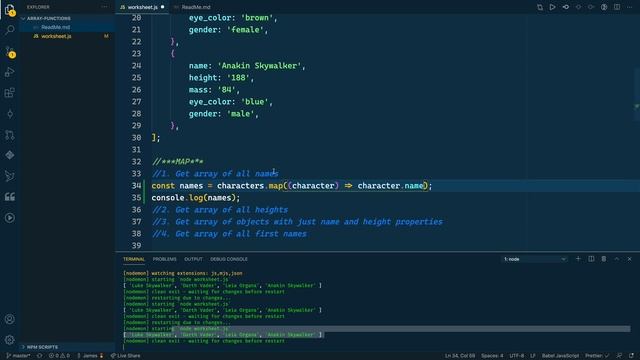Kill the terminal with the trash icon

coord(604,259)
